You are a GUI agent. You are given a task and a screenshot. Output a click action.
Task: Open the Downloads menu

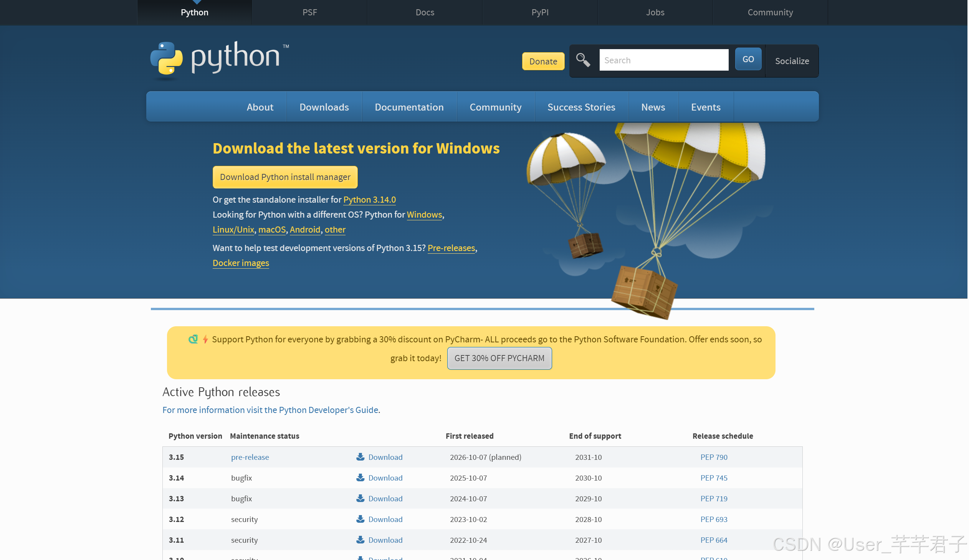tap(324, 107)
